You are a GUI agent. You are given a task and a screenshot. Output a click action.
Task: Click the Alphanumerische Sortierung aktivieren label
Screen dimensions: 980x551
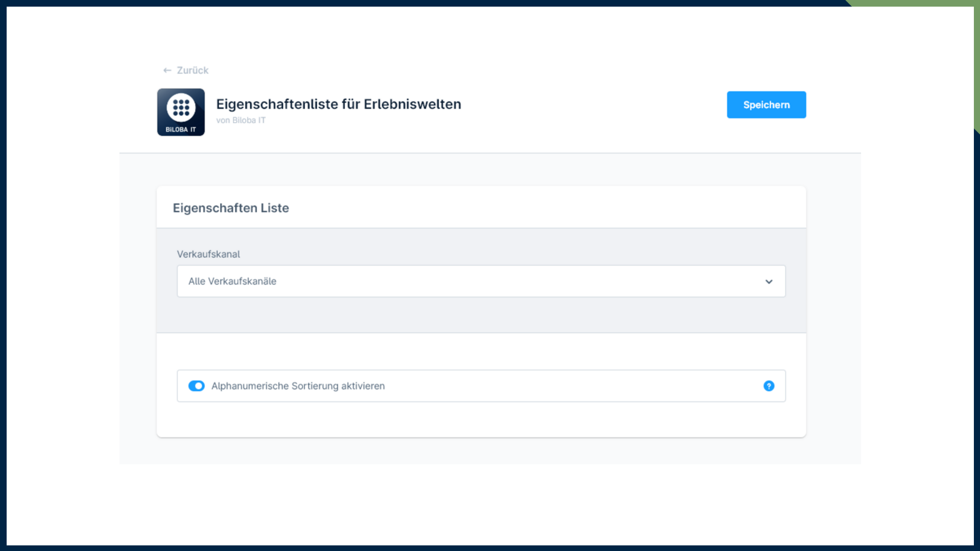(x=298, y=386)
